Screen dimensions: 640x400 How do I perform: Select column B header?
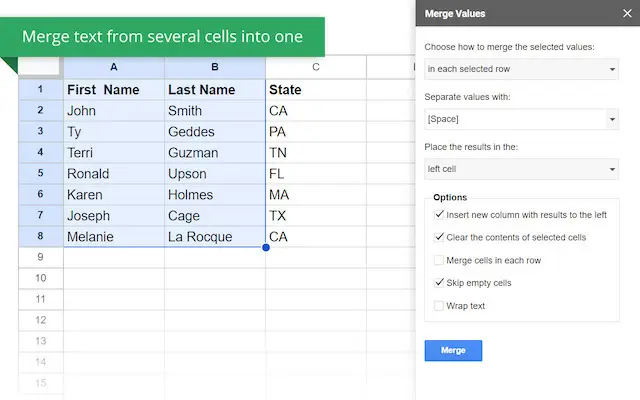215,67
